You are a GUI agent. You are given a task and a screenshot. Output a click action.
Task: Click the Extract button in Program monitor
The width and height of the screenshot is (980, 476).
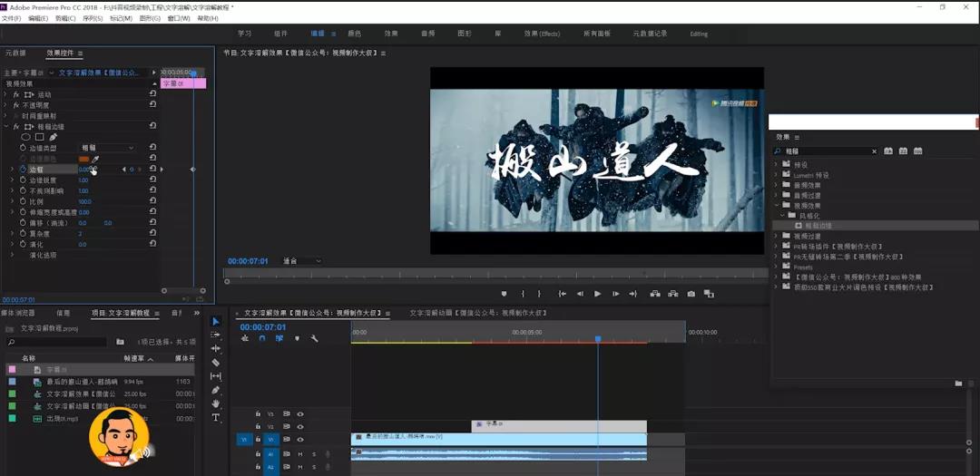click(x=673, y=294)
